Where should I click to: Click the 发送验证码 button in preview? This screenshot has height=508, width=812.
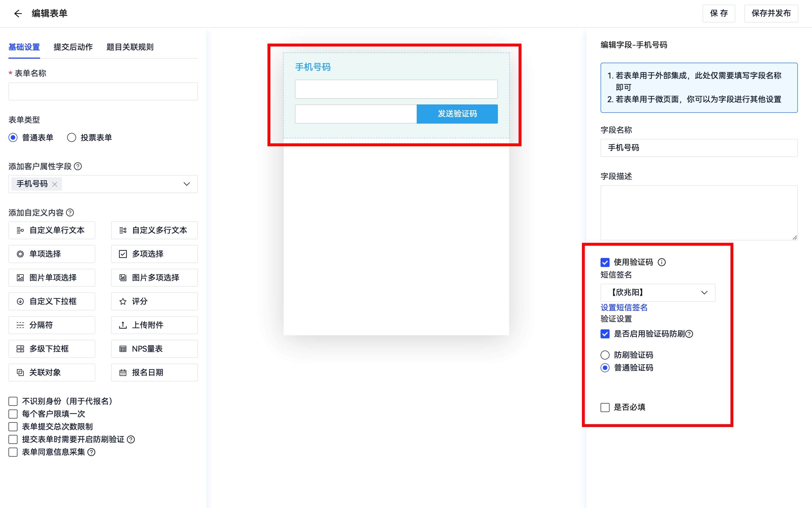(x=457, y=114)
